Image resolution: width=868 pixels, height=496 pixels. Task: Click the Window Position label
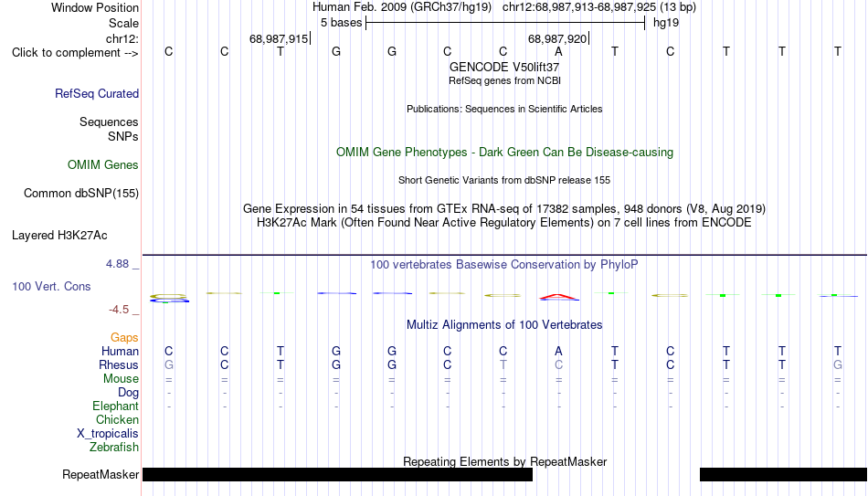[95, 7]
